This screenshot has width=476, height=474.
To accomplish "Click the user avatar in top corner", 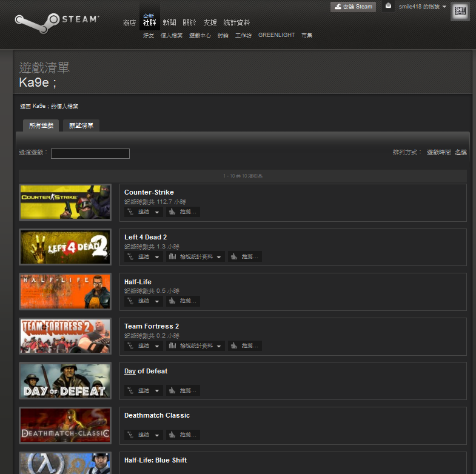I will point(460,12).
